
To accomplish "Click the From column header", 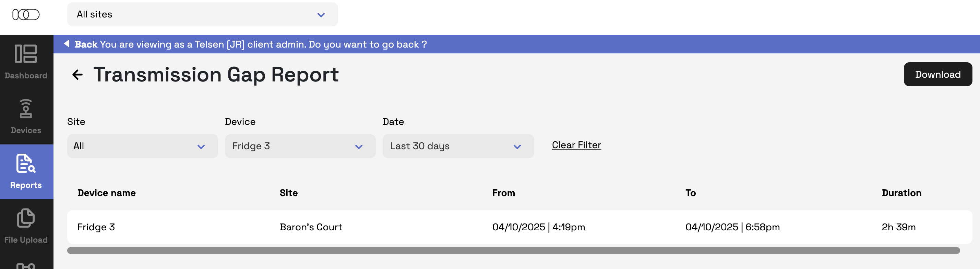I will click(503, 193).
